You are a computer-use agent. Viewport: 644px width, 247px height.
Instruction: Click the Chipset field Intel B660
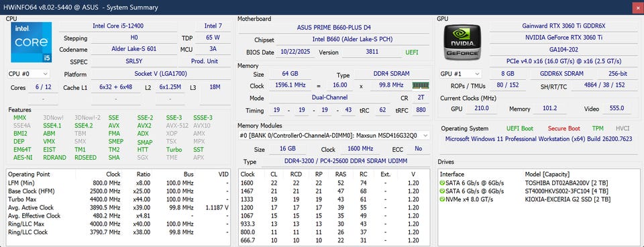(352, 40)
